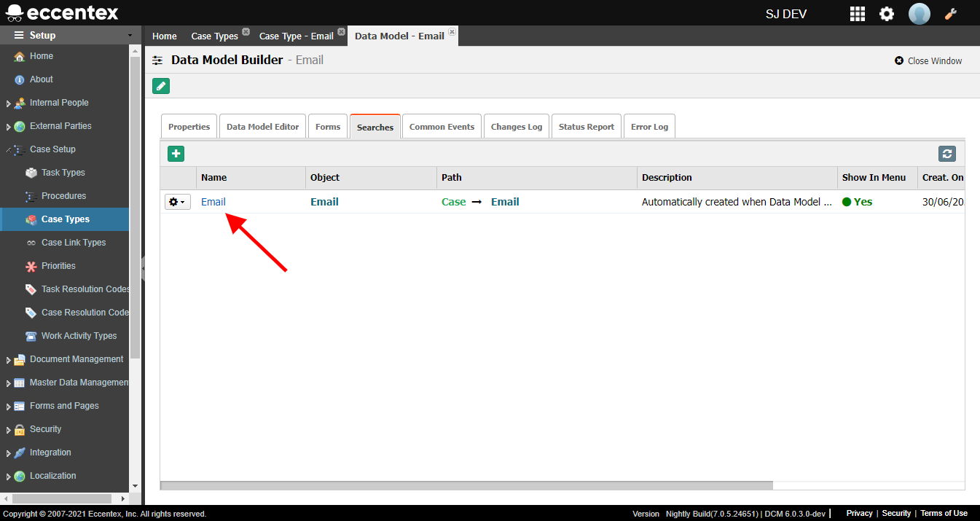
Task: Open the settings gear in top header
Action: (x=887, y=14)
